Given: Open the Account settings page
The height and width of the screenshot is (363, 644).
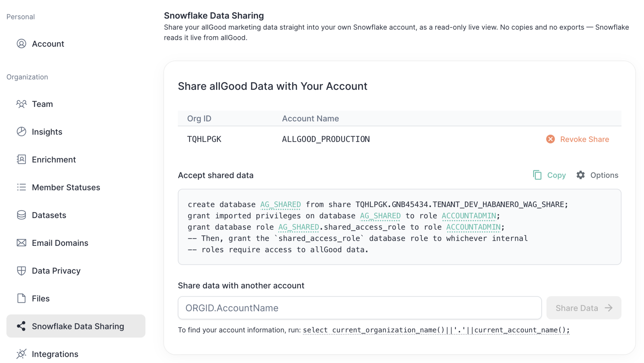Looking at the screenshot, I should click(x=76, y=44).
